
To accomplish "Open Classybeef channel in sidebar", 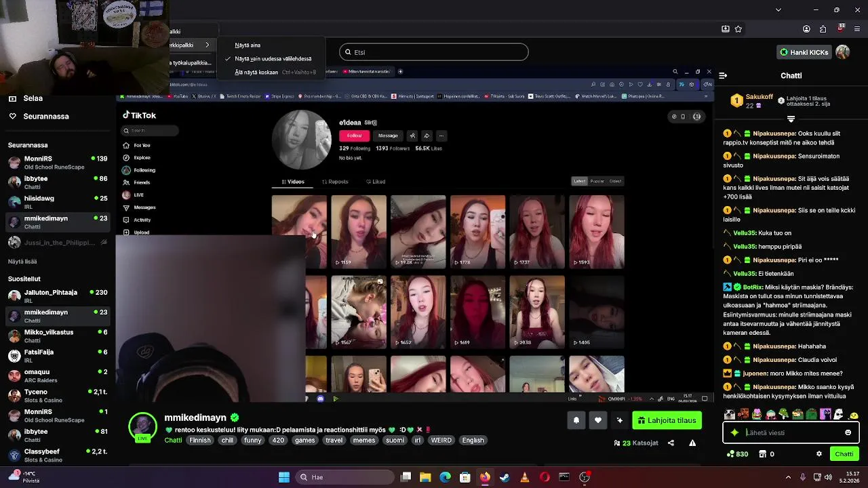I will (x=58, y=455).
